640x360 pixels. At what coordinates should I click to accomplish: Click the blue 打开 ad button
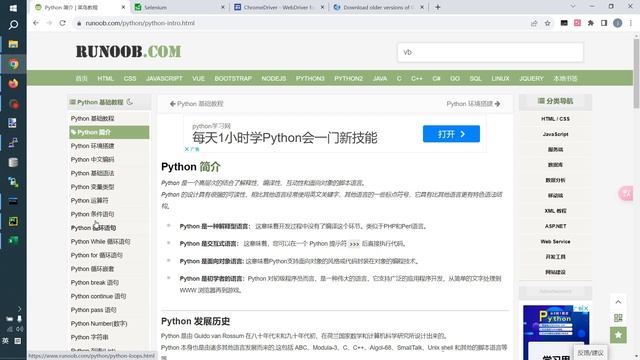(451, 134)
